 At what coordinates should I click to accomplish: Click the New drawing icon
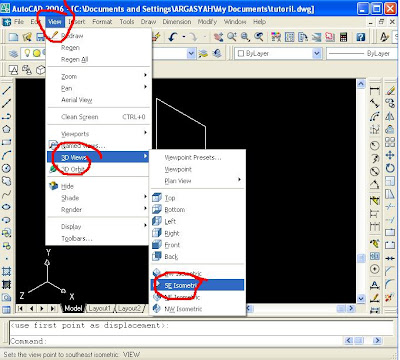point(14,37)
